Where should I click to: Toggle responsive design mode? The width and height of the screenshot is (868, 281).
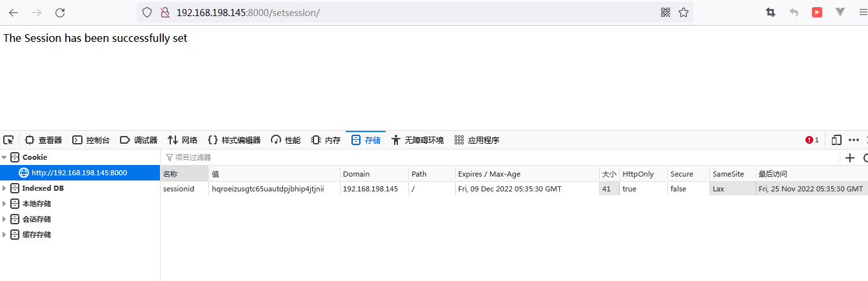coord(836,140)
